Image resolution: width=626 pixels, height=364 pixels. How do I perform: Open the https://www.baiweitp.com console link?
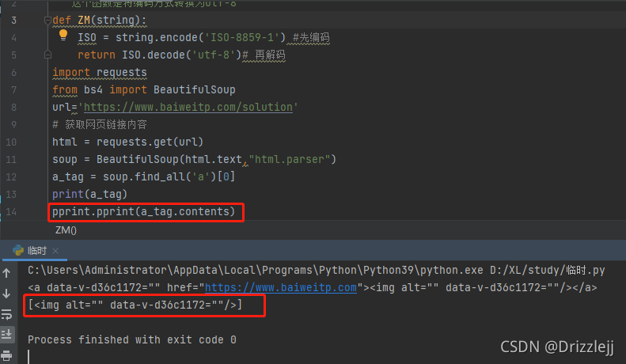(x=281, y=287)
